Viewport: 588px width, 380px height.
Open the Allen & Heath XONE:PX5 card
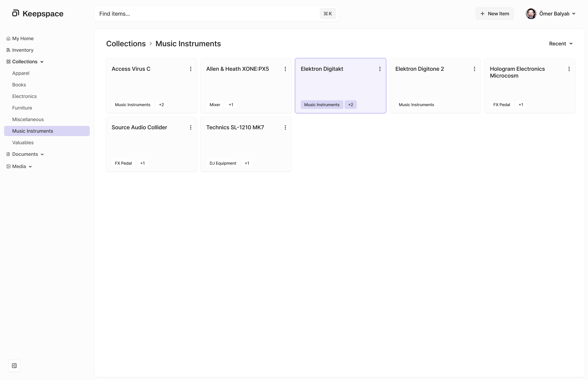(x=246, y=86)
